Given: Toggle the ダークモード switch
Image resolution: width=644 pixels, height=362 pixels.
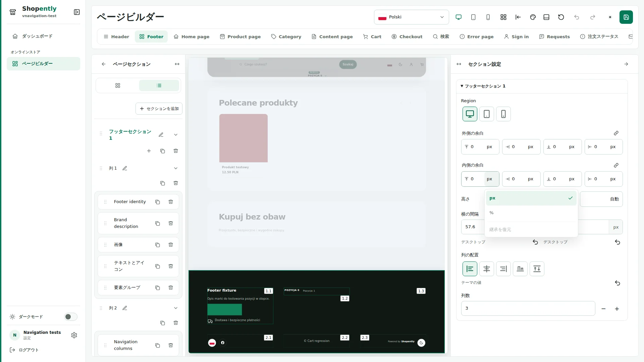Looking at the screenshot, I should (x=71, y=317).
